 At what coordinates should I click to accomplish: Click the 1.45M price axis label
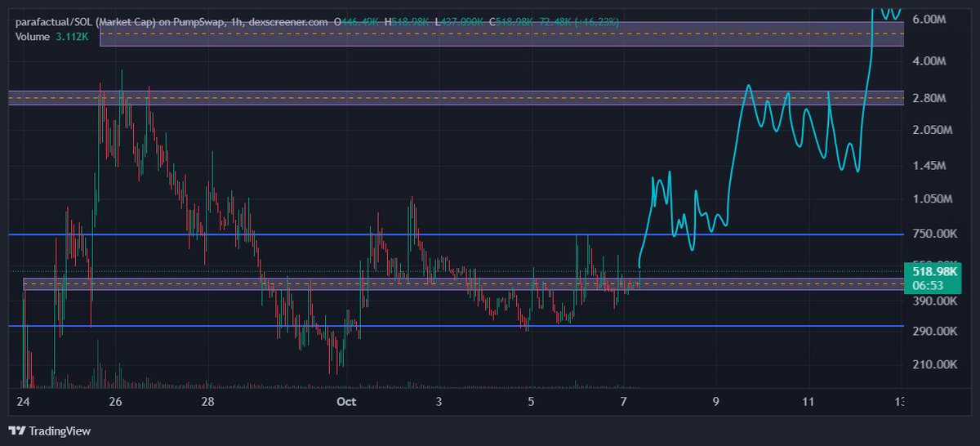[929, 166]
